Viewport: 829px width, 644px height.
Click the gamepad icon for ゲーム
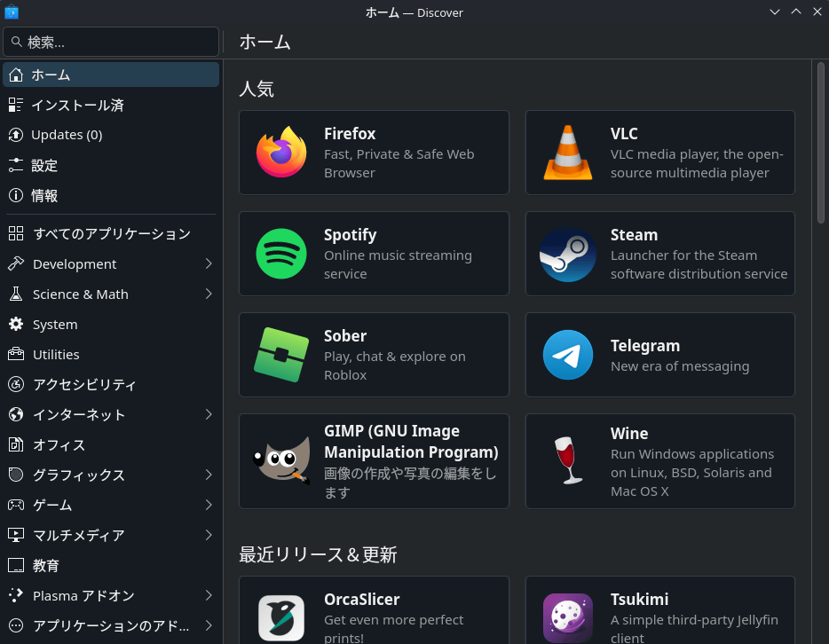tap(16, 505)
